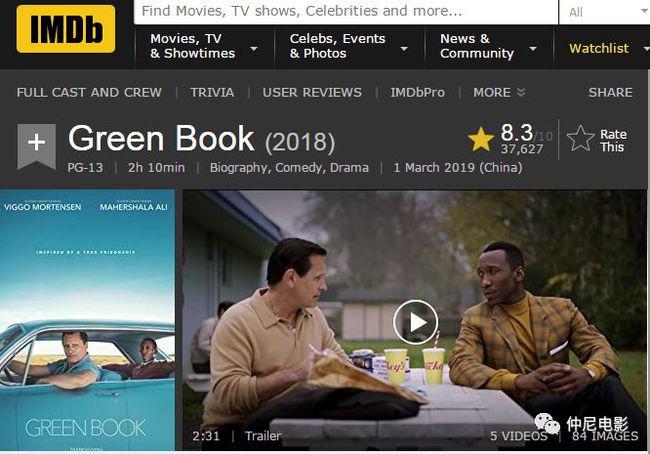650x454 pixels.
Task: Click the SHARE button
Action: (x=611, y=92)
